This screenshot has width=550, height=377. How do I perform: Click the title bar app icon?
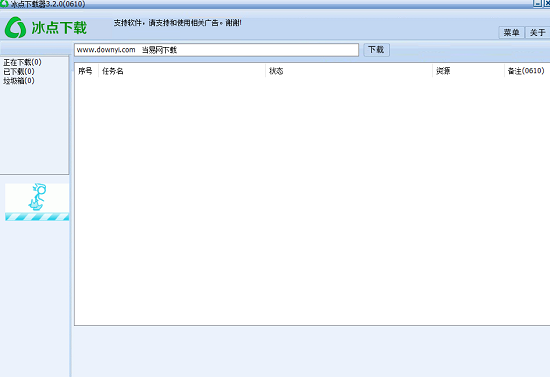(x=4, y=4)
